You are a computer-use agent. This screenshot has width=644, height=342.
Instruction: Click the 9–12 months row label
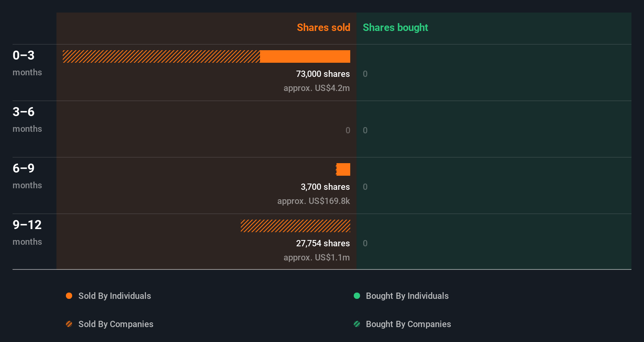[27, 233]
